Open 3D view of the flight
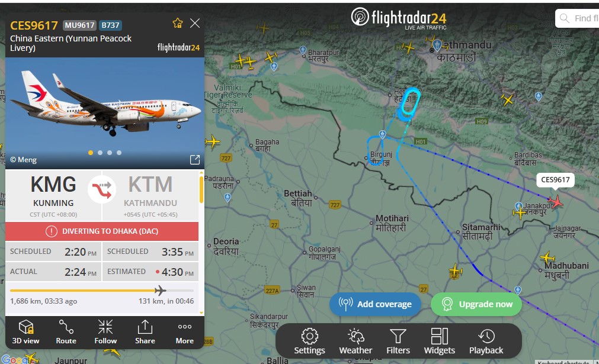The width and height of the screenshot is (599, 364). 25,332
